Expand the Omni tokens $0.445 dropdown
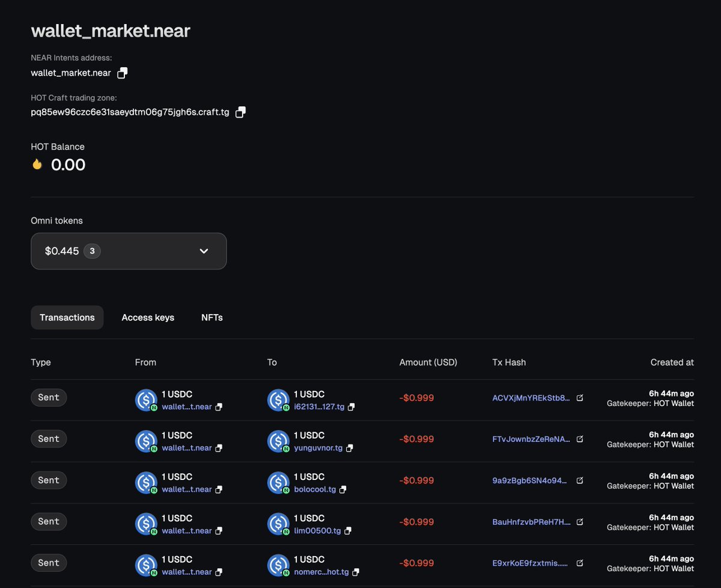The width and height of the screenshot is (721, 588). [129, 251]
